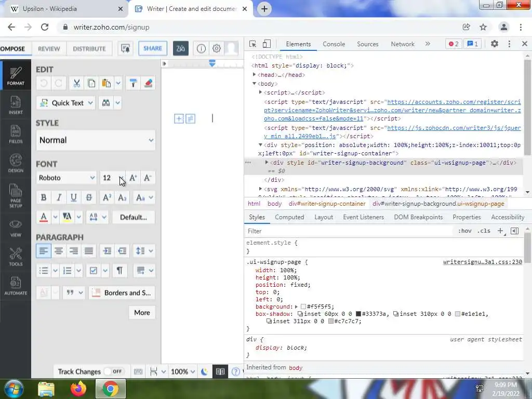The height and width of the screenshot is (399, 532).
Task: Click the Copy icon in Edit section
Action: pos(91,83)
